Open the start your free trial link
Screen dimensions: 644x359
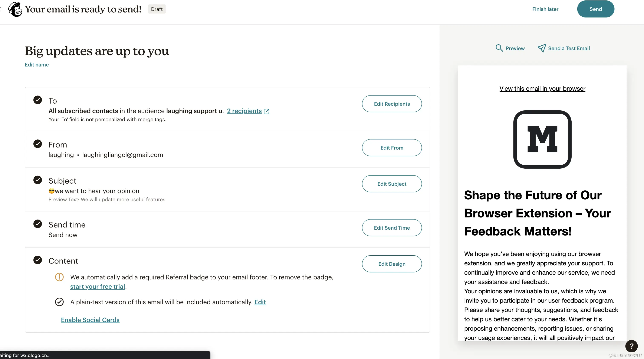(x=98, y=287)
